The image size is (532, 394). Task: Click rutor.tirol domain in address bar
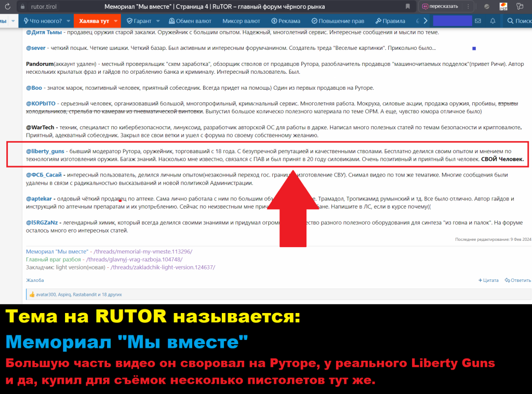(44, 6)
